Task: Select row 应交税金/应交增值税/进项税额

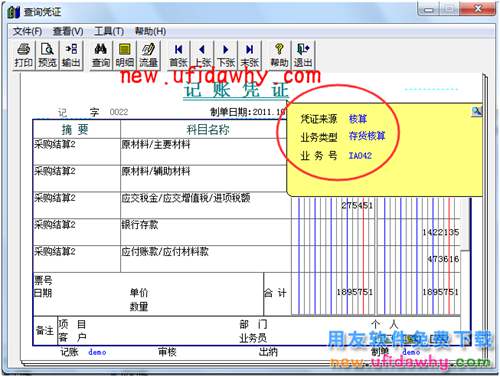Action: 186,198
